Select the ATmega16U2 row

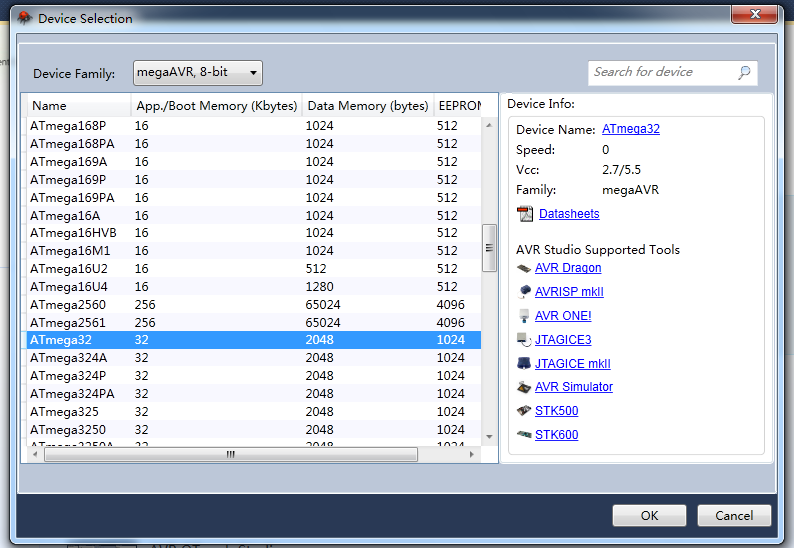pos(253,269)
